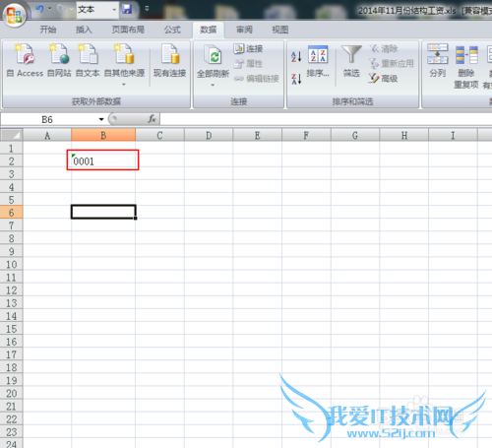Select column B header

pyautogui.click(x=103, y=135)
